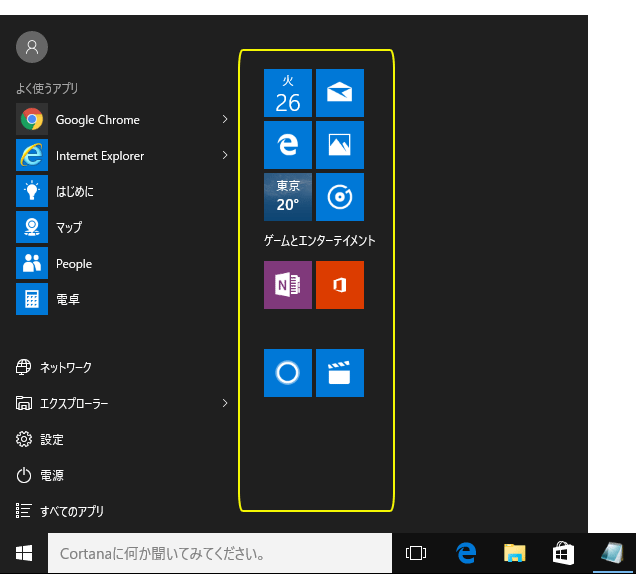Launch Google Chrome from frequent apps
The image size is (636, 574).
point(122,119)
